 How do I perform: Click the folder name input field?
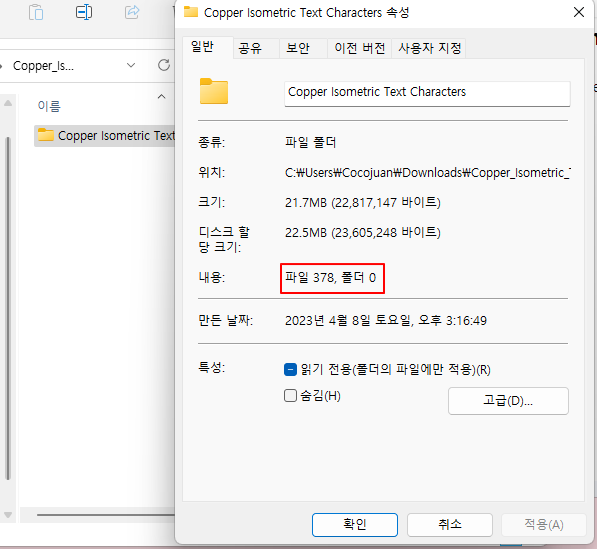[x=427, y=93]
